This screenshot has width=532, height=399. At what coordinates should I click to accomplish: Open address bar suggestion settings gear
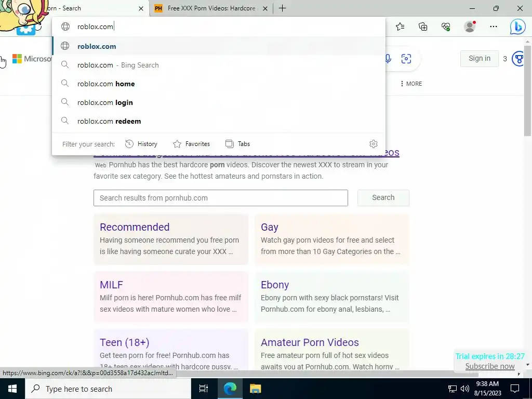click(x=373, y=144)
